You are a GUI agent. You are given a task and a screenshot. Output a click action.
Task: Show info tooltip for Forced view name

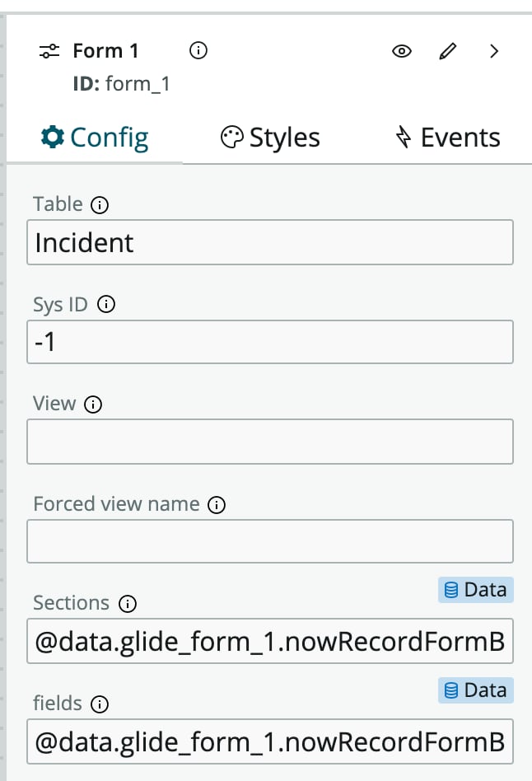(x=217, y=504)
